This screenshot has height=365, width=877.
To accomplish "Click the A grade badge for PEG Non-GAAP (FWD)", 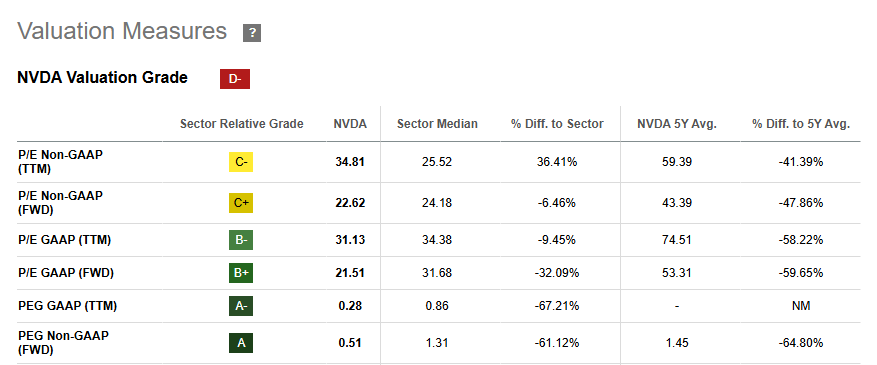I will (241, 343).
